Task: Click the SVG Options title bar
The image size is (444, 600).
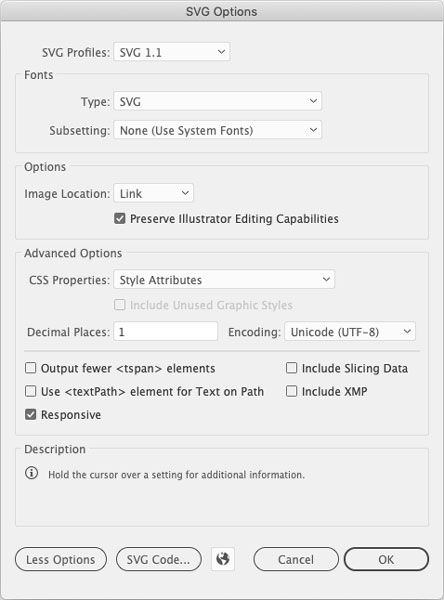Action: tap(222, 11)
